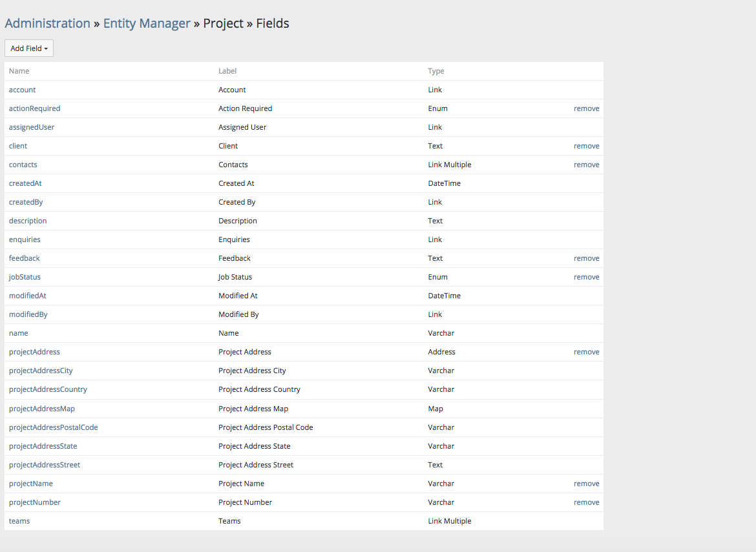Image resolution: width=756 pixels, height=552 pixels.
Task: Remove the projectAddress field
Action: tap(586, 352)
